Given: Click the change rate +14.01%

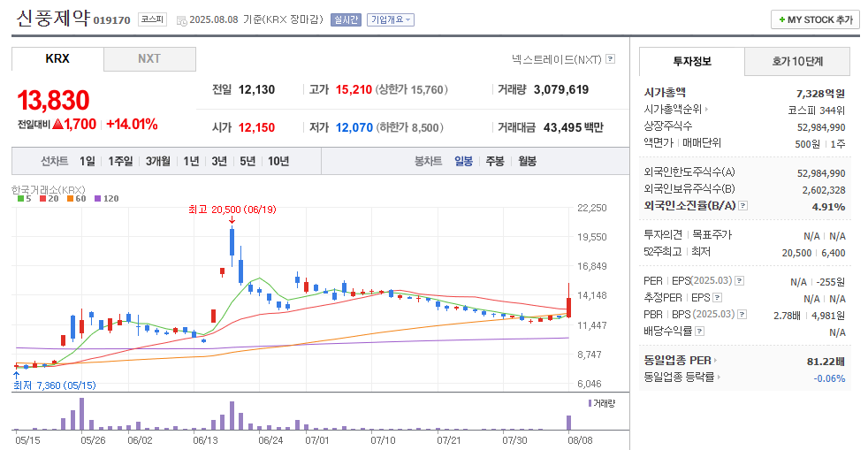Looking at the screenshot, I should tap(132, 124).
